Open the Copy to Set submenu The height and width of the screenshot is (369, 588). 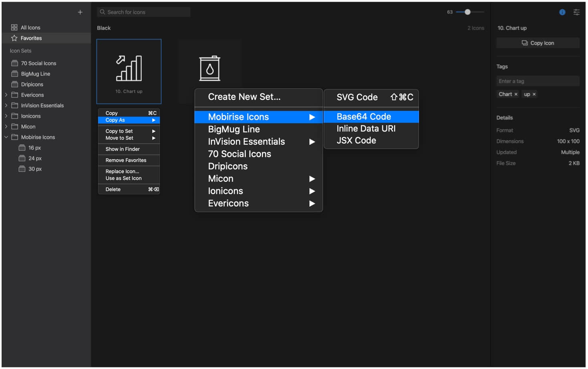(x=129, y=131)
